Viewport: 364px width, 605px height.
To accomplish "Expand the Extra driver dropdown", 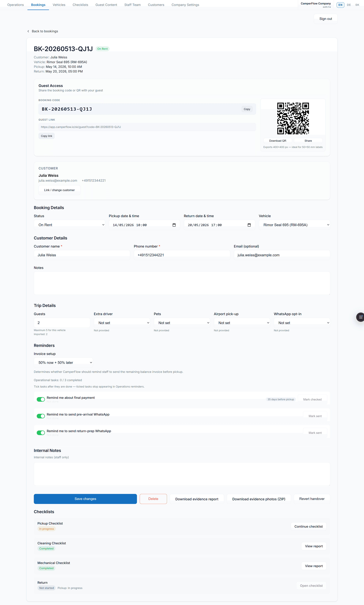I will tap(122, 323).
